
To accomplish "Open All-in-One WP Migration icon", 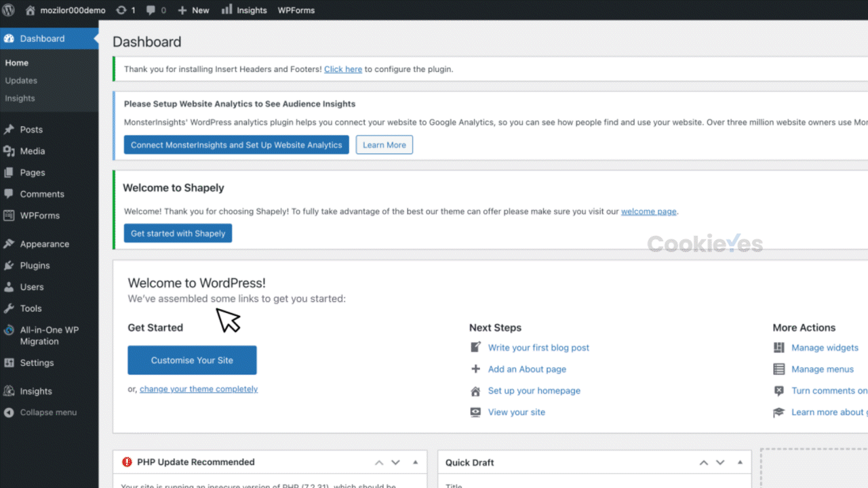I will [x=9, y=330].
